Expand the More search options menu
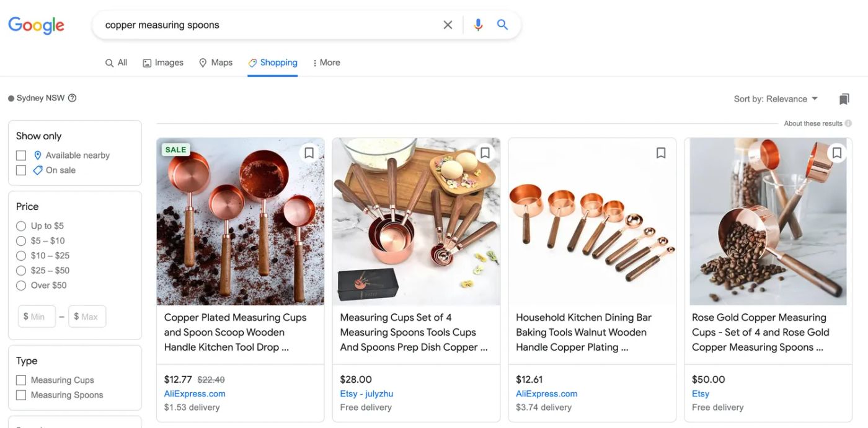This screenshot has width=868, height=428. 327,63
